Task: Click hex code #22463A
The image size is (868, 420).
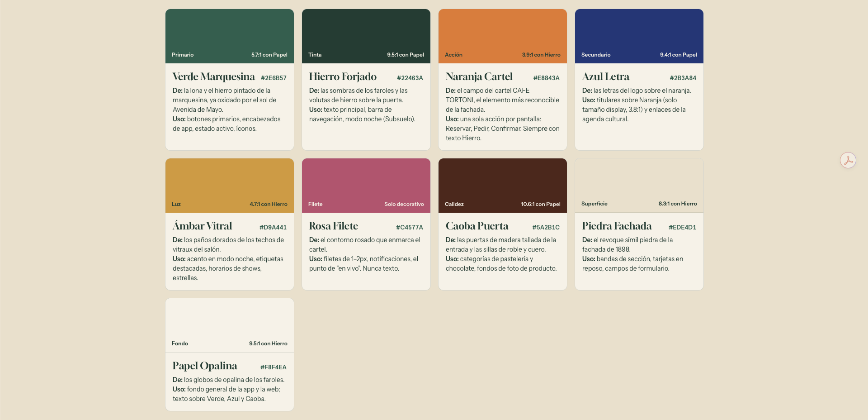Action: (410, 78)
